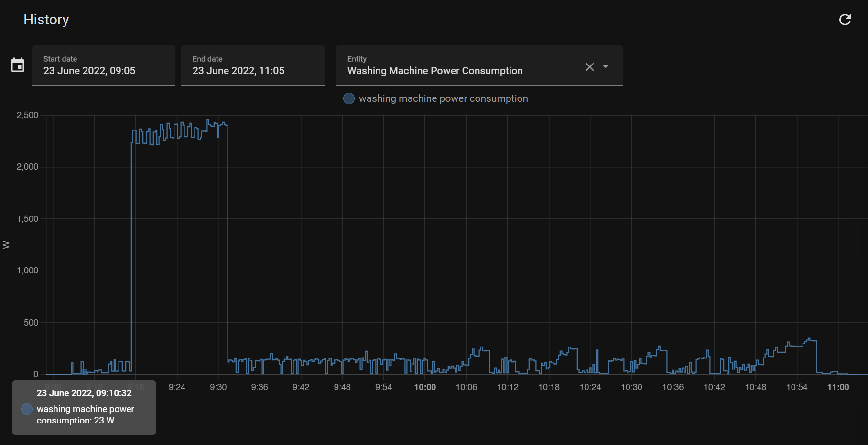The width and height of the screenshot is (868, 445).
Task: Clear the selected entity with the X icon
Action: coord(589,67)
